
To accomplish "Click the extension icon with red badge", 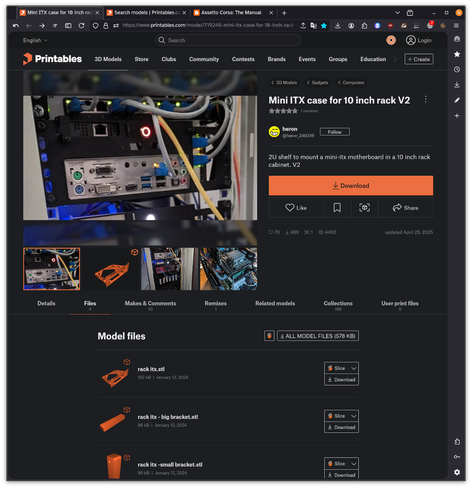I will point(430,25).
